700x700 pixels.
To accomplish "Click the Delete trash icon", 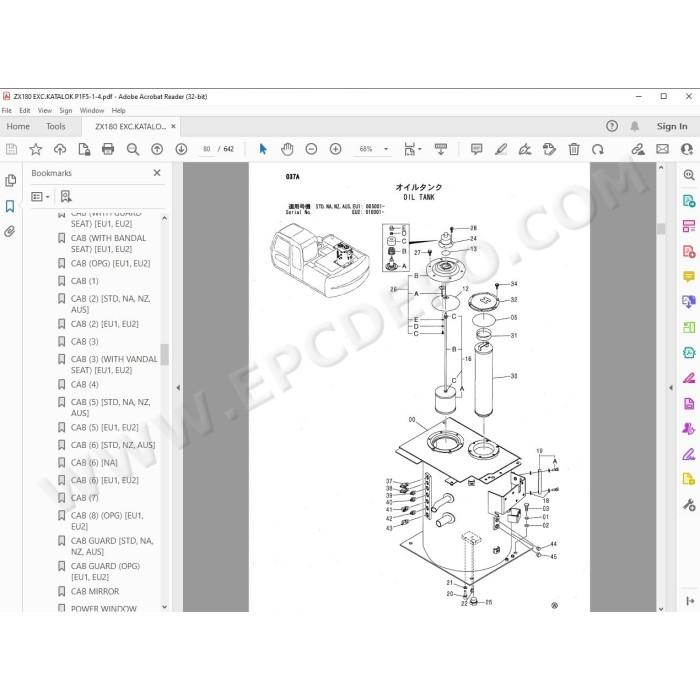I will coord(574,149).
